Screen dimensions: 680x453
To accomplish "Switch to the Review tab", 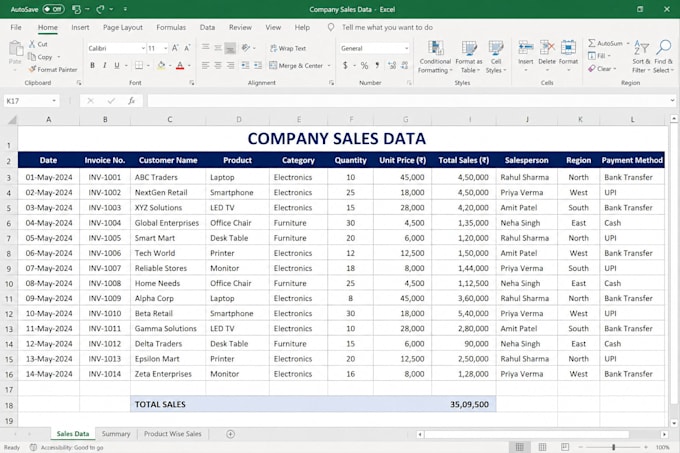I will (240, 27).
